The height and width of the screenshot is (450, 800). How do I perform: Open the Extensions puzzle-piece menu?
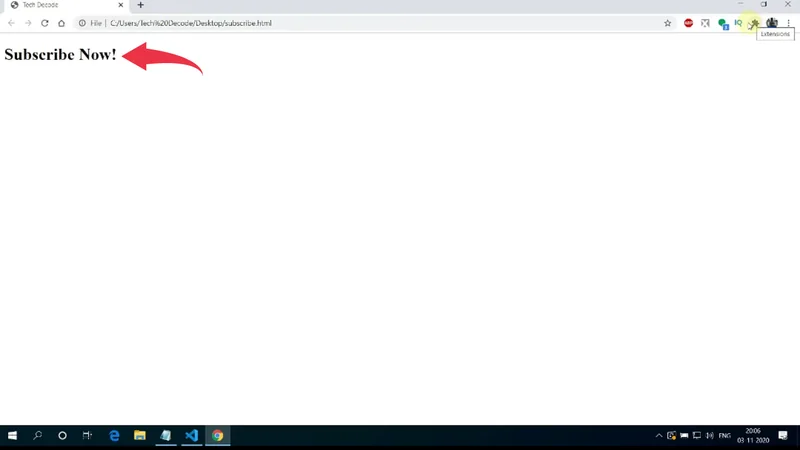(x=755, y=23)
